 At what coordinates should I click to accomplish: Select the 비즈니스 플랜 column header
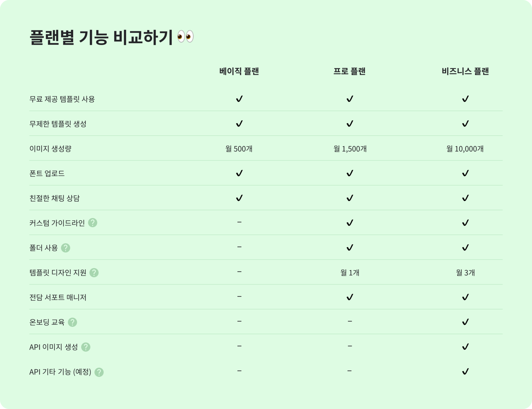point(465,71)
